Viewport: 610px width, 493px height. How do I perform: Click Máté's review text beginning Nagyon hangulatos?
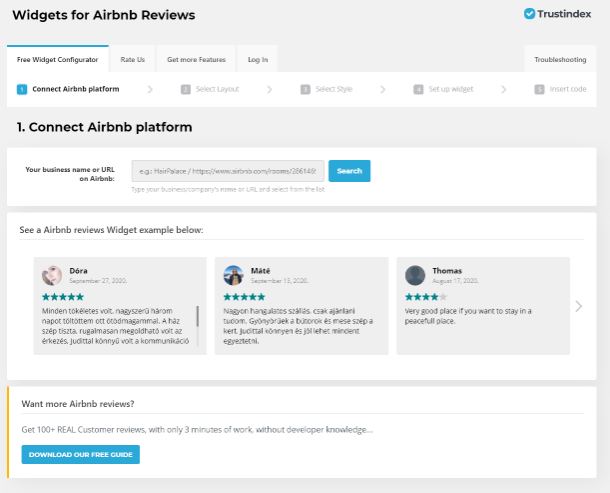tap(298, 326)
